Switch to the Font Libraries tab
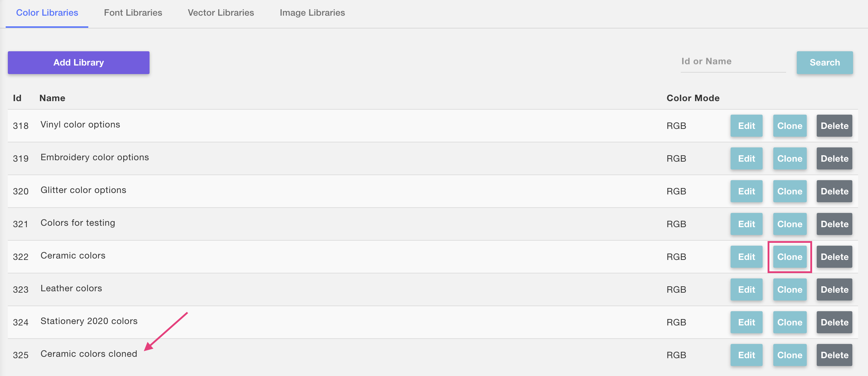Screen dimensions: 868x376 [x=133, y=13]
